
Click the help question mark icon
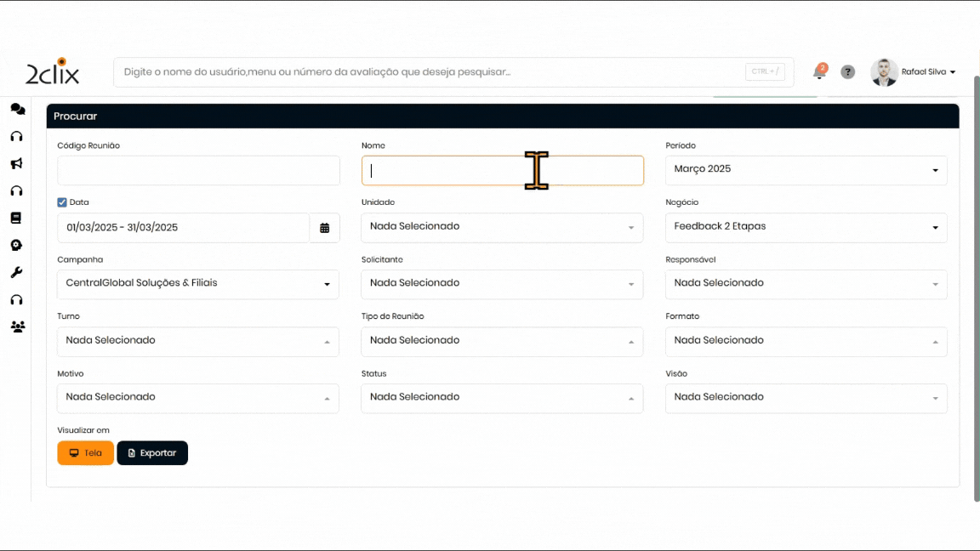tap(847, 72)
